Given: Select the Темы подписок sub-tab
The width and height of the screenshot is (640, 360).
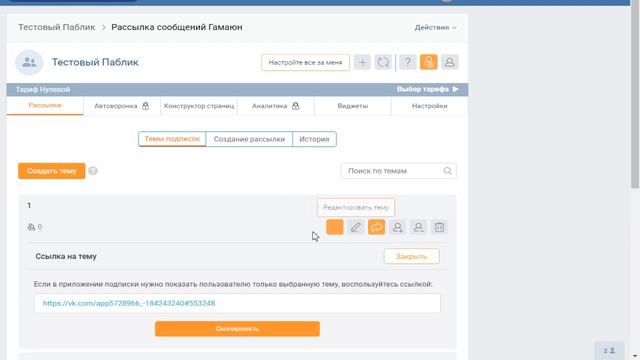Looking at the screenshot, I should pyautogui.click(x=172, y=139).
